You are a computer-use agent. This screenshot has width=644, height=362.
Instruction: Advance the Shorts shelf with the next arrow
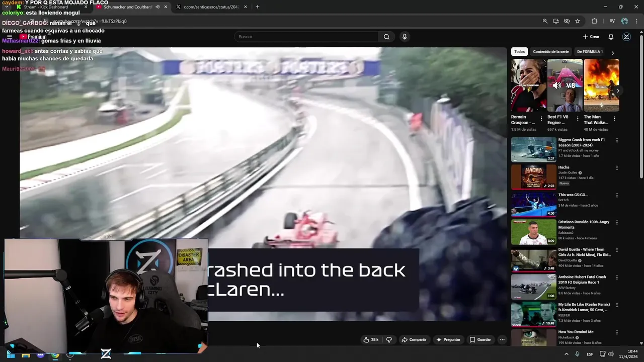point(618,91)
